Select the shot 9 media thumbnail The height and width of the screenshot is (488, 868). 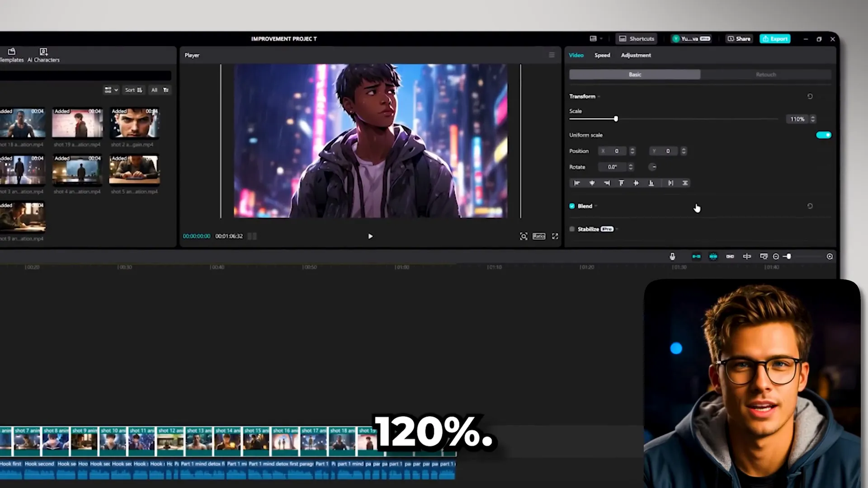pyautogui.click(x=23, y=217)
